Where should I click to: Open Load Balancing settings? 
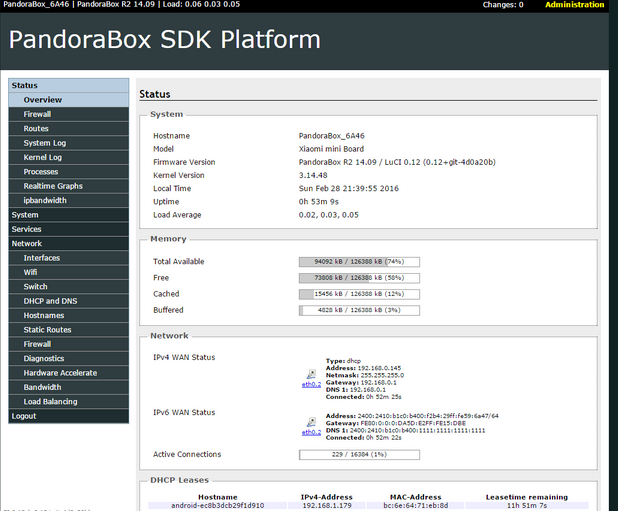(69, 402)
